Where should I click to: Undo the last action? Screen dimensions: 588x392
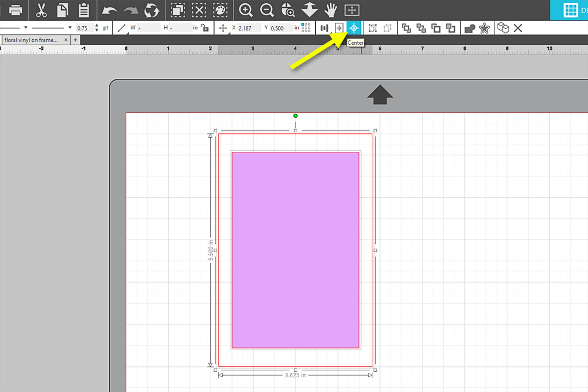pyautogui.click(x=109, y=10)
